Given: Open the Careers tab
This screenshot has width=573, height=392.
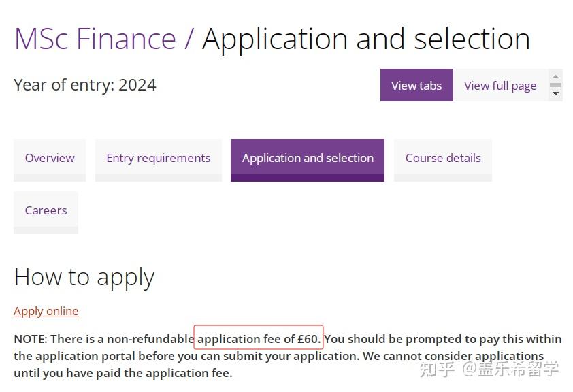Looking at the screenshot, I should click(x=46, y=210).
